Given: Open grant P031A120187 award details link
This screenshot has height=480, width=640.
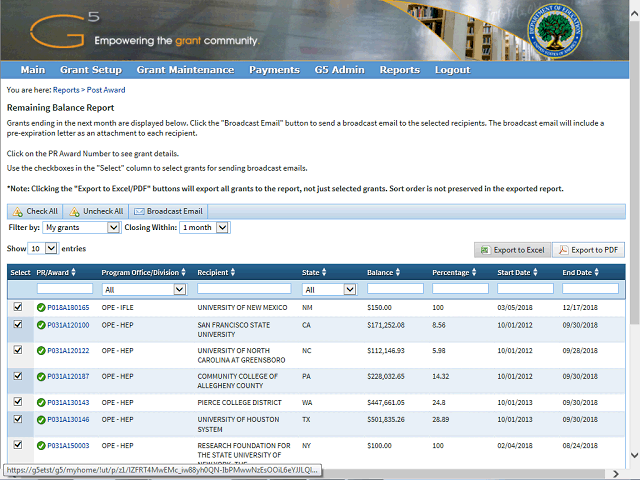Looking at the screenshot, I should [69, 376].
